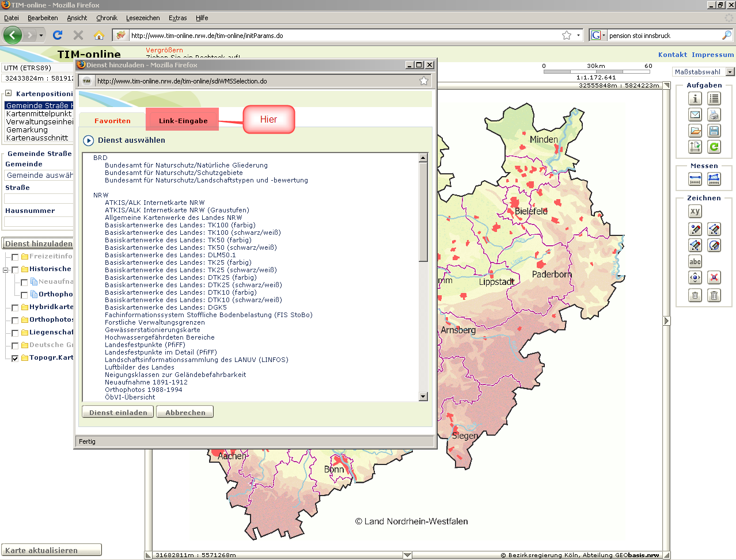This screenshot has width=736, height=560.
Task: Collapse the Historische tree node
Action: (x=6, y=269)
